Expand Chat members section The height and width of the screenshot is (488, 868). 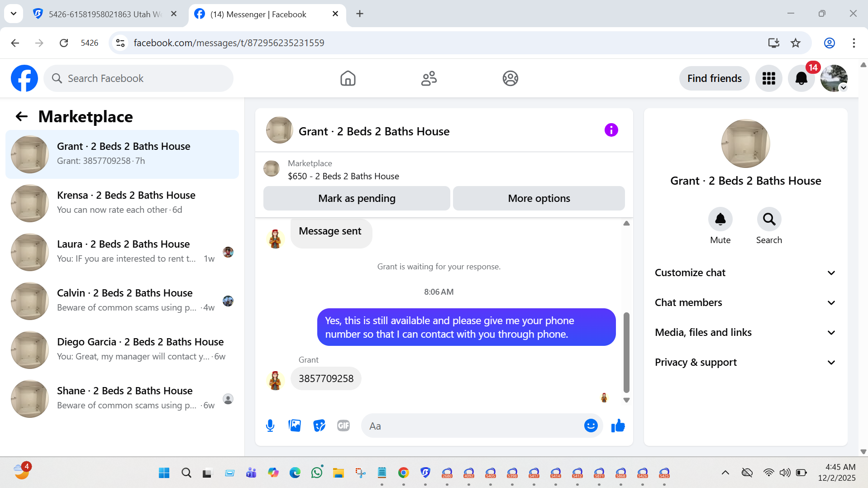click(745, 302)
